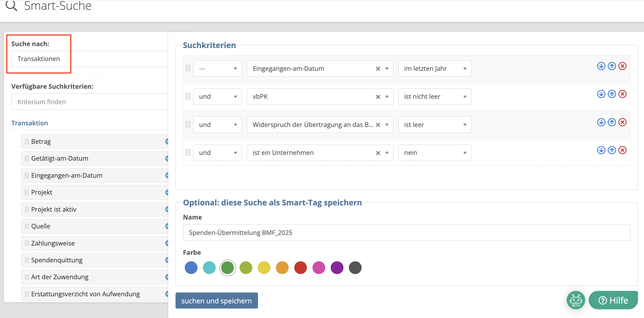Clear the vbPK field selection
Screen dimensions: 644x318
point(378,97)
